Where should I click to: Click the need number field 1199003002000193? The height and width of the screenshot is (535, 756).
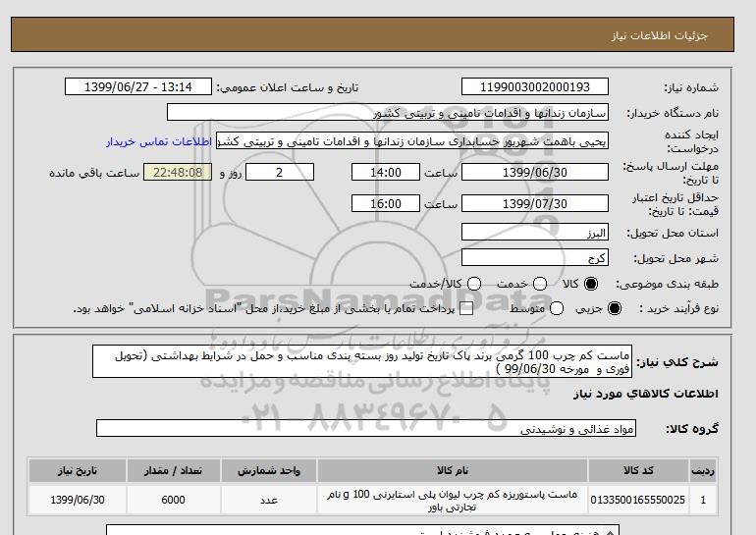tap(535, 87)
